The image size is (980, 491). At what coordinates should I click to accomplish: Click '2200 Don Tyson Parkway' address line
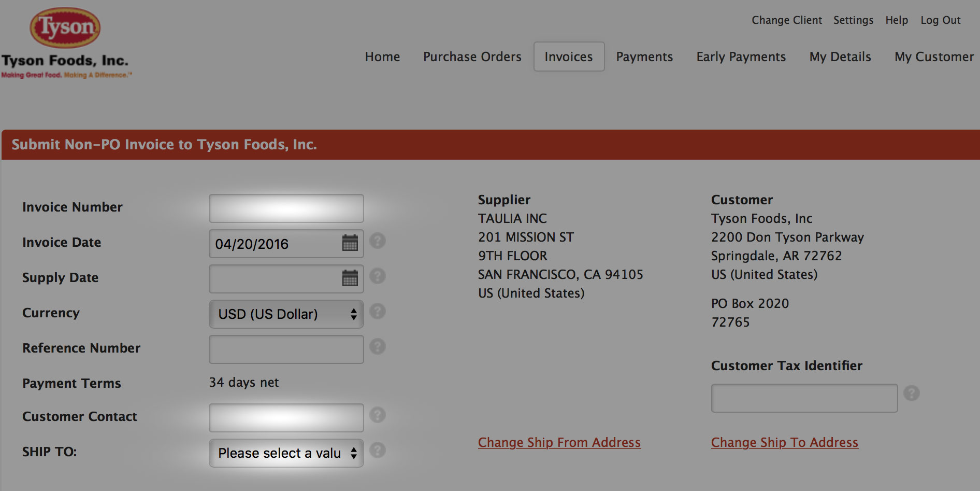787,237
